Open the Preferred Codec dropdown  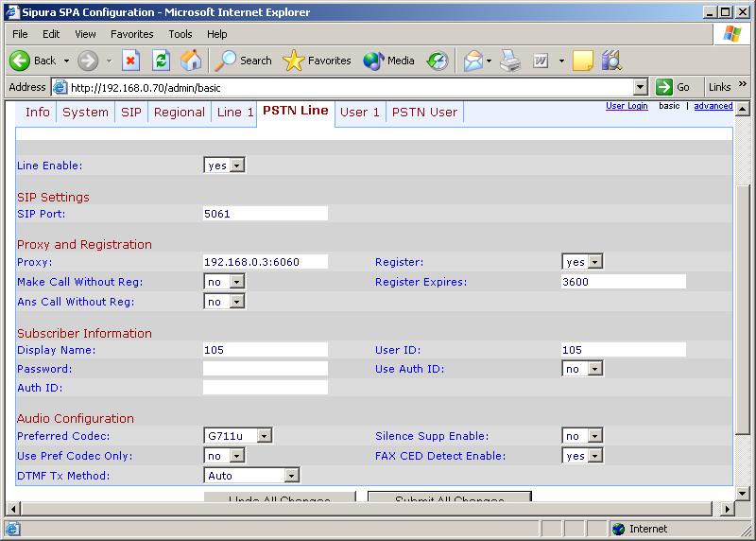pos(238,436)
